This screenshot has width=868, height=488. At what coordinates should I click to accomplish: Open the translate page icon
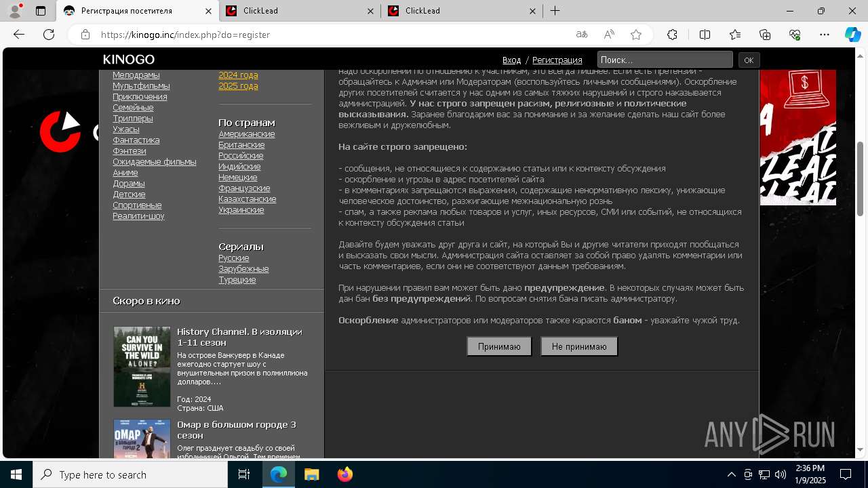click(581, 35)
